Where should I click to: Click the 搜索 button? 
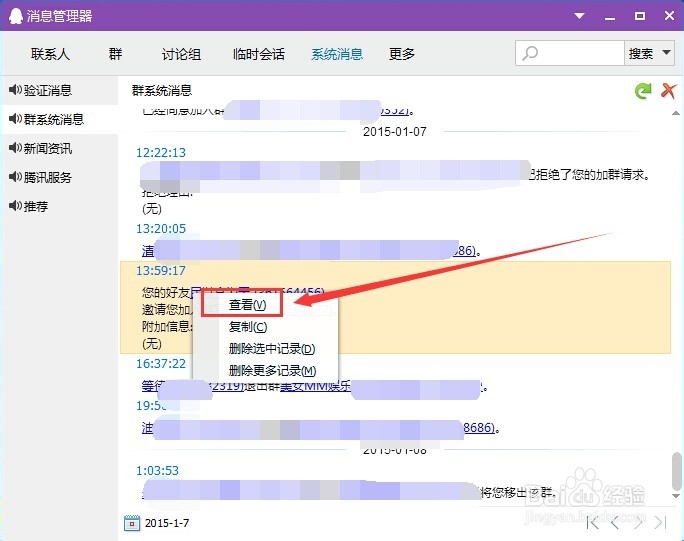click(x=641, y=53)
